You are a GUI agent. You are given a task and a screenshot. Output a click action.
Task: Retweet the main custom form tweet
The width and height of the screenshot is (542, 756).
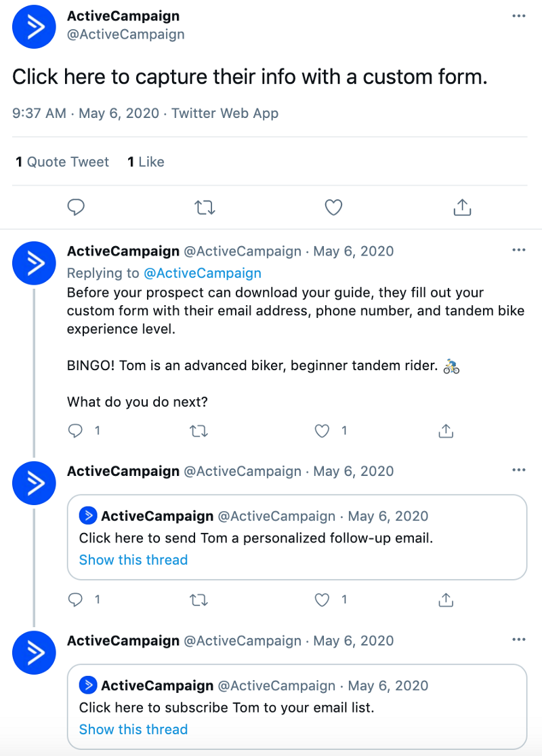205,207
